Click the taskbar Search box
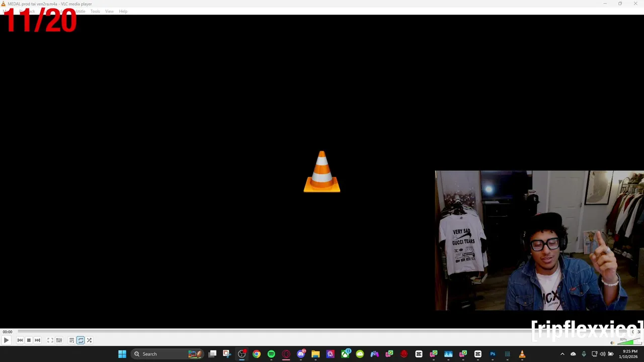This screenshot has width=644, height=362. point(168,354)
